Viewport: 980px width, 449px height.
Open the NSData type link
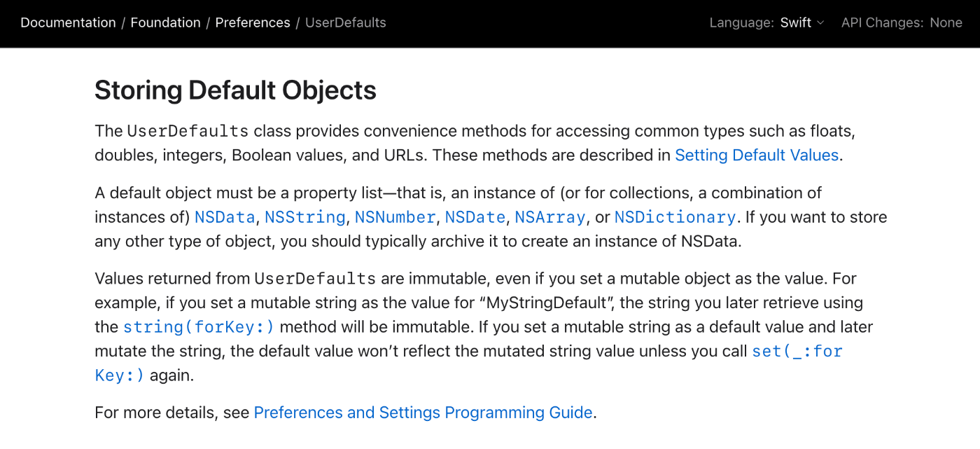(225, 217)
